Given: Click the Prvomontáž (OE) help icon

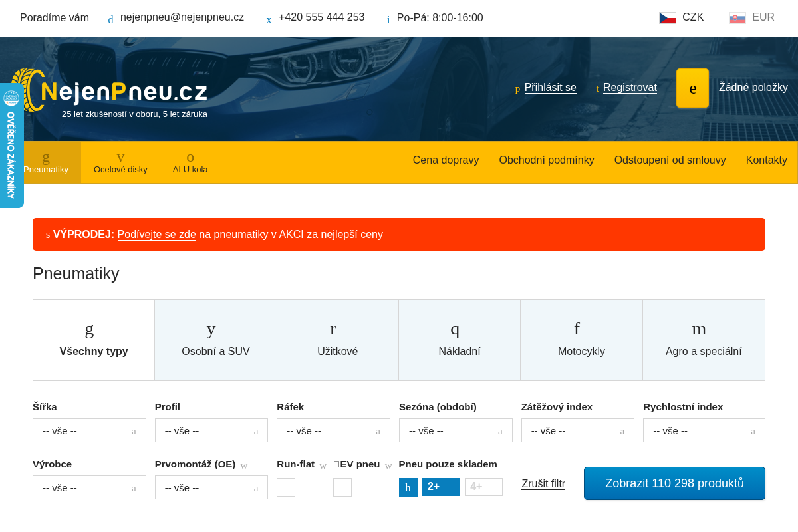Looking at the screenshot, I should (x=244, y=465).
